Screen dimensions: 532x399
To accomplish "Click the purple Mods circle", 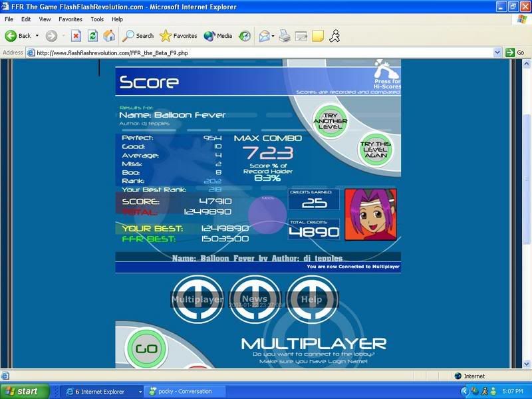I will (x=267, y=214).
